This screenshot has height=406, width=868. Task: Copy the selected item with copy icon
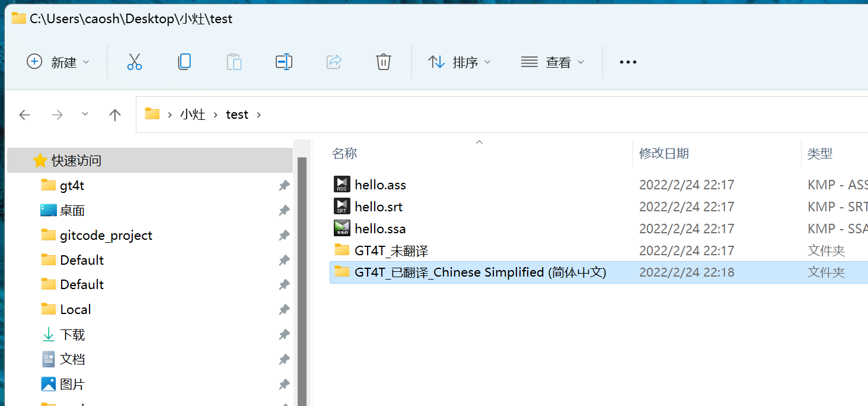coord(184,61)
